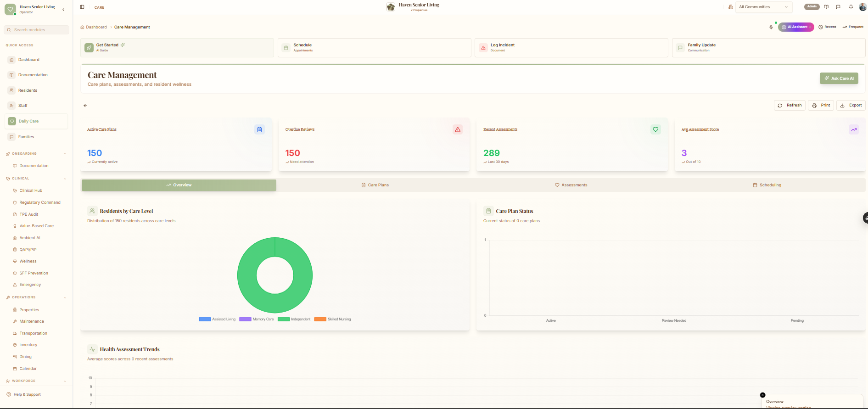This screenshot has height=409, width=868.
Task: Toggle Assisted Living legend swatch
Action: tap(205, 319)
